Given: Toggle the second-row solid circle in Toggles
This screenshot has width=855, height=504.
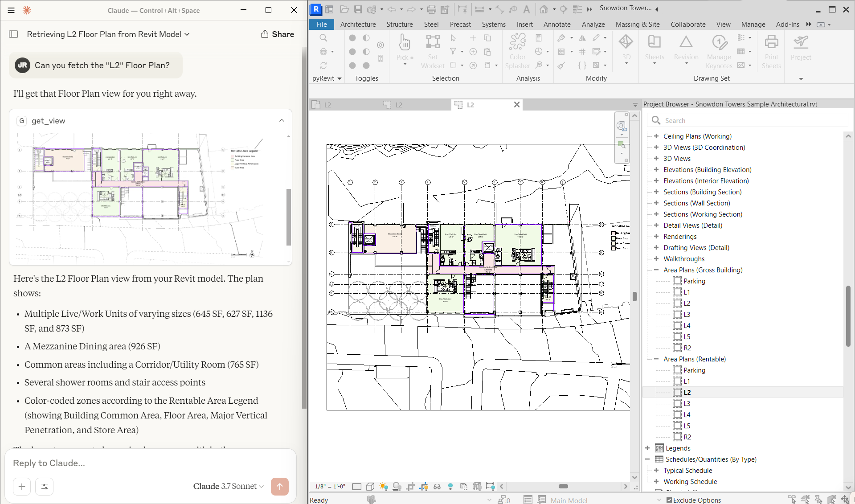Looking at the screenshot, I should click(x=352, y=52).
